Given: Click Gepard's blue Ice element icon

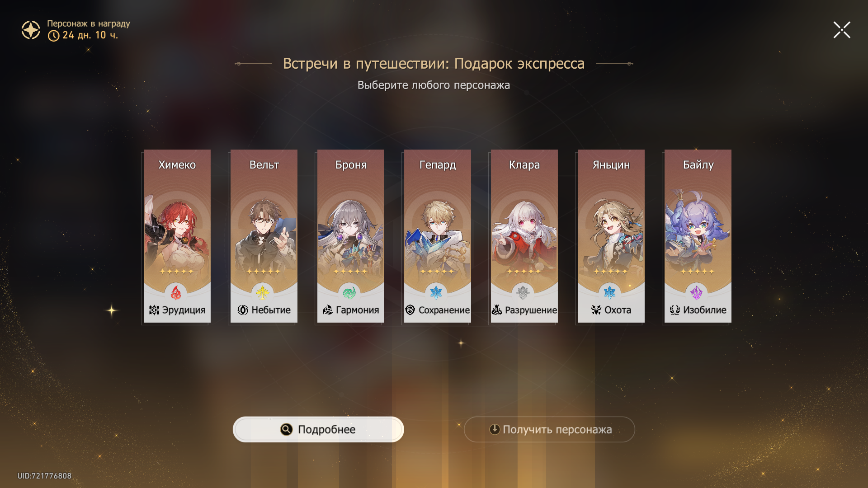Looking at the screenshot, I should click(x=436, y=293).
